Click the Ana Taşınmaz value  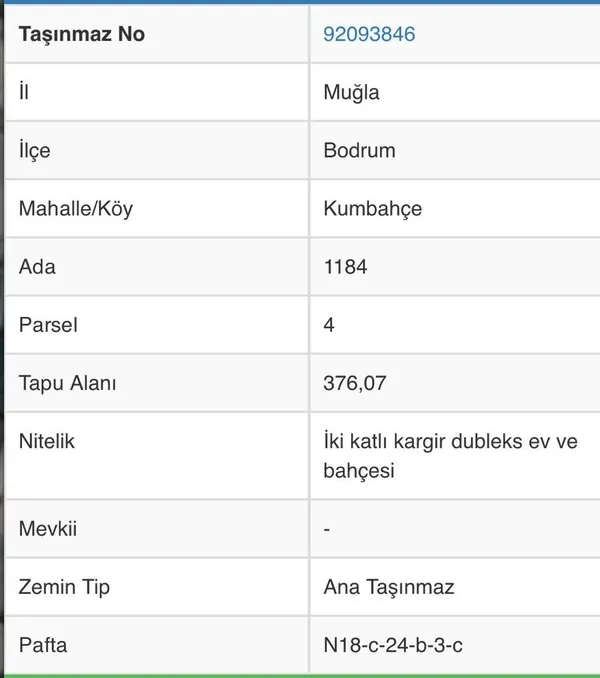pyautogui.click(x=389, y=587)
